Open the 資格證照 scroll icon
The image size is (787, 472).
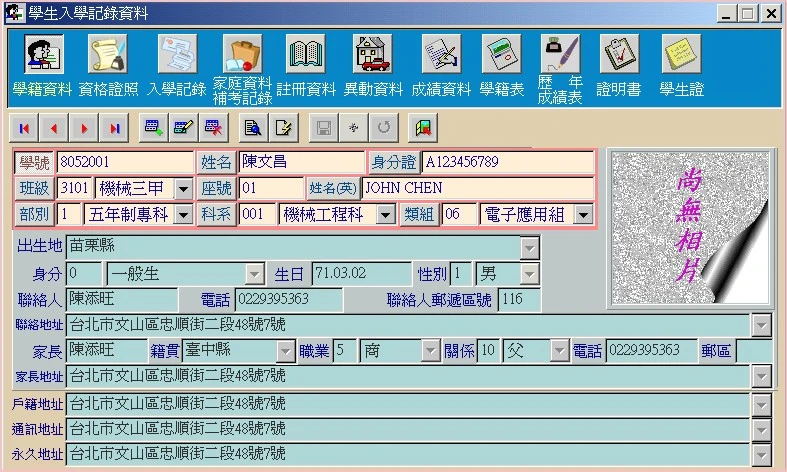pos(107,54)
